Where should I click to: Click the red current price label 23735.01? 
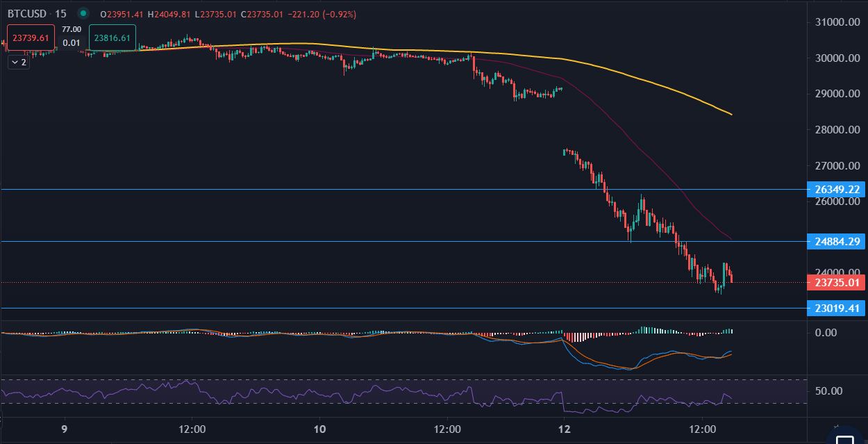point(835,283)
